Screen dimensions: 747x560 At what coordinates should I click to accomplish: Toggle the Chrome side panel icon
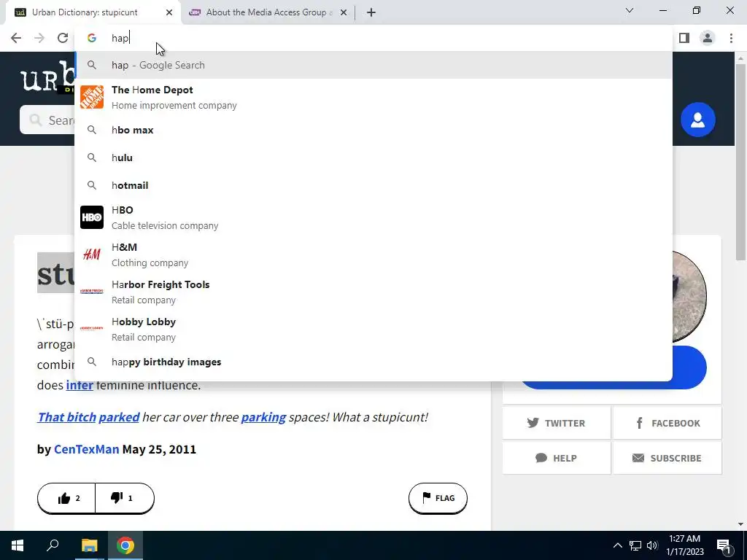click(x=684, y=38)
